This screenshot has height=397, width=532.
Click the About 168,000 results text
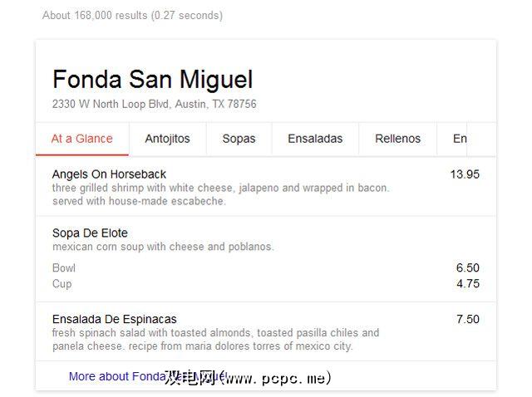(132, 15)
